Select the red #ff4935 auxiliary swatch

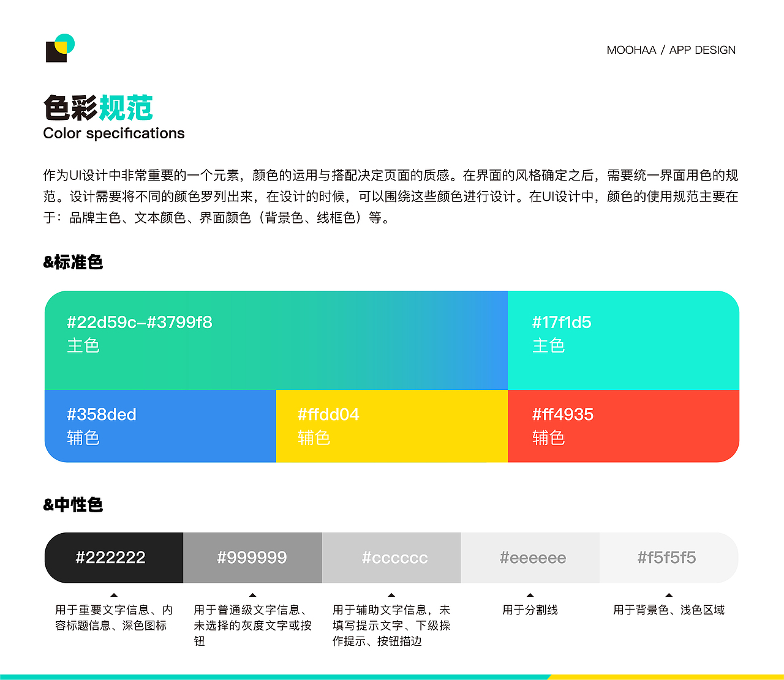pyautogui.click(x=624, y=426)
